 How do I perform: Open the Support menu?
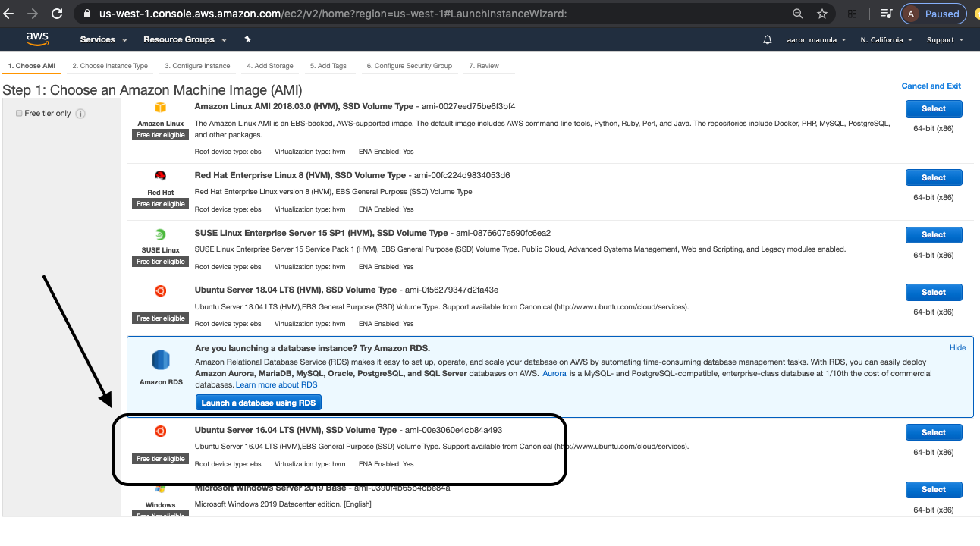tap(945, 39)
